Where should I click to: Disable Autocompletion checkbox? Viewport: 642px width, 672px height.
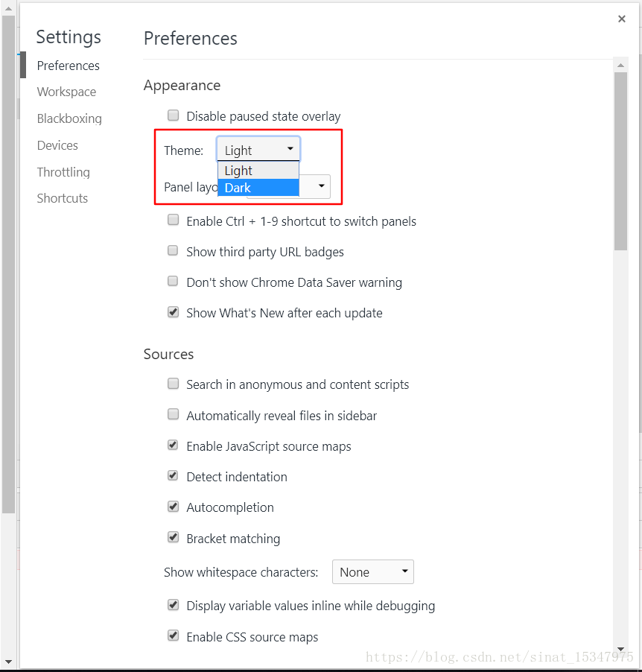point(174,507)
